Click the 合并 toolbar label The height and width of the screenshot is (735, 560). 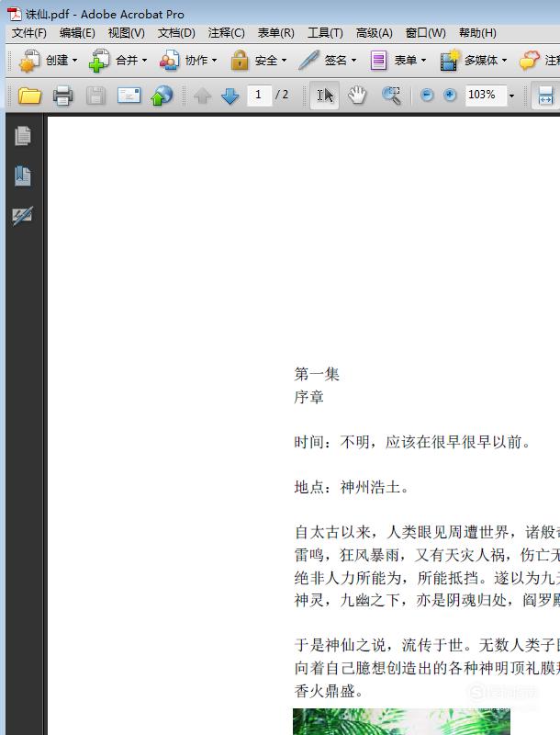pos(127,61)
